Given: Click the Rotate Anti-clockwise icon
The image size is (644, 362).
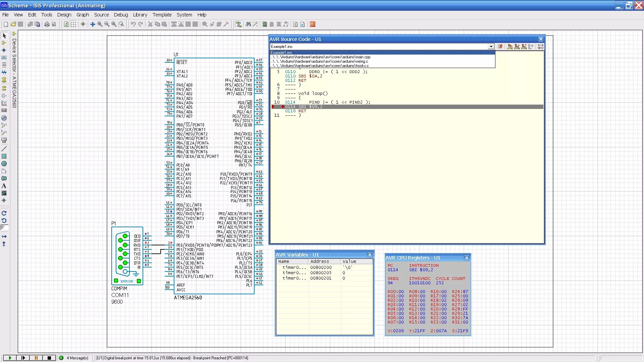Looking at the screenshot, I should pos(4,221).
